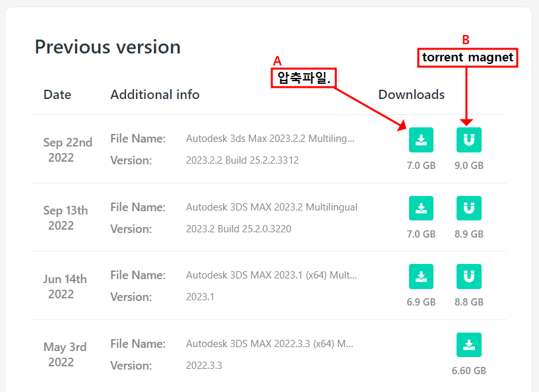Click the '8.8 GB' size label
The image size is (539, 392).
(x=469, y=302)
